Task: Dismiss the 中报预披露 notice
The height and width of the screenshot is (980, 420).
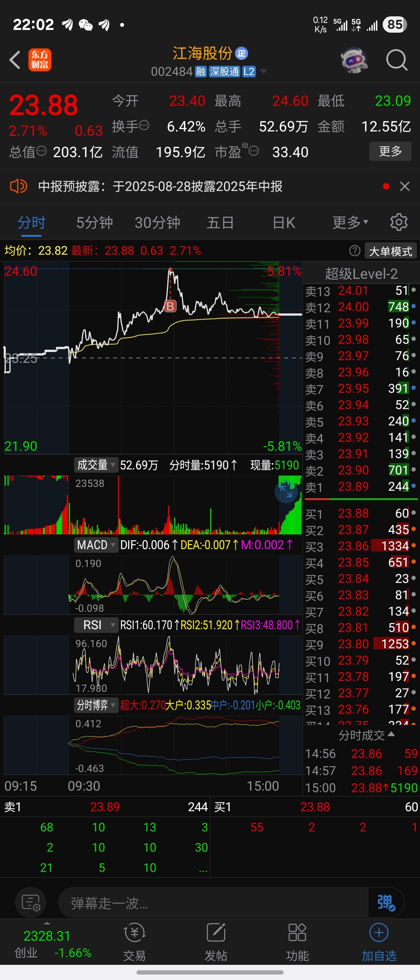Action: (x=405, y=186)
